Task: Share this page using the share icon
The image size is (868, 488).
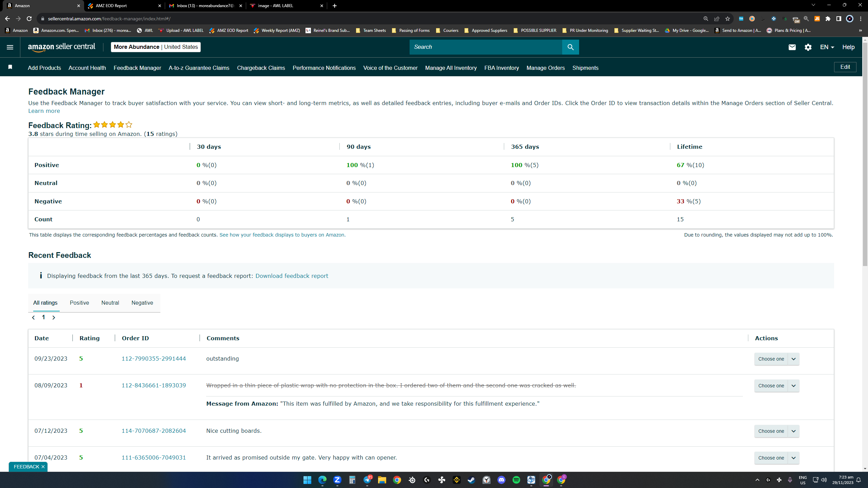Action: [x=716, y=19]
